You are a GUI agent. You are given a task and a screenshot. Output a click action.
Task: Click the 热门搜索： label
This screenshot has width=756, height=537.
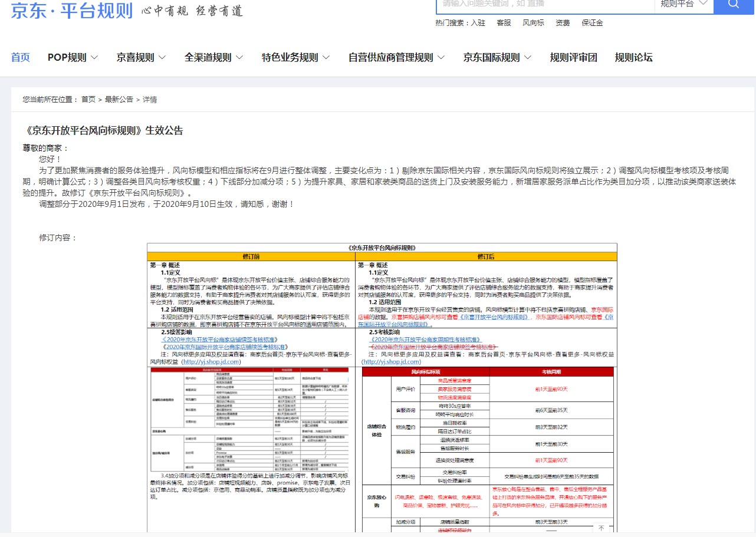[452, 23]
